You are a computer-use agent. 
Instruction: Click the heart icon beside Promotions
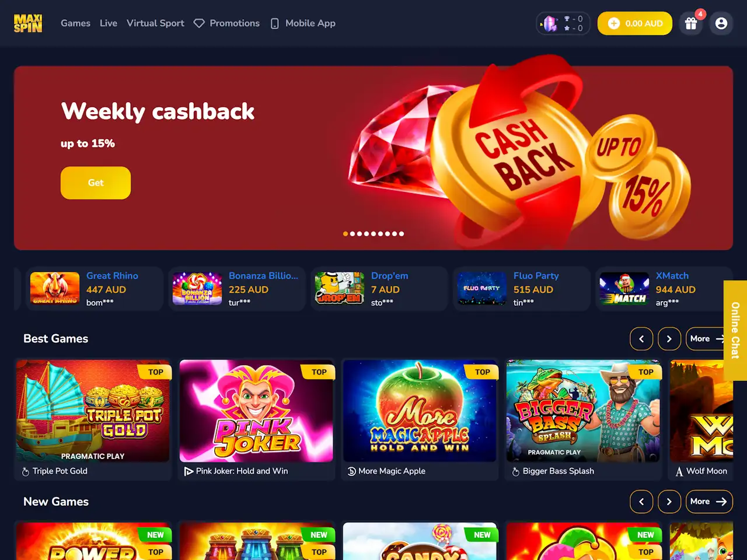click(199, 23)
